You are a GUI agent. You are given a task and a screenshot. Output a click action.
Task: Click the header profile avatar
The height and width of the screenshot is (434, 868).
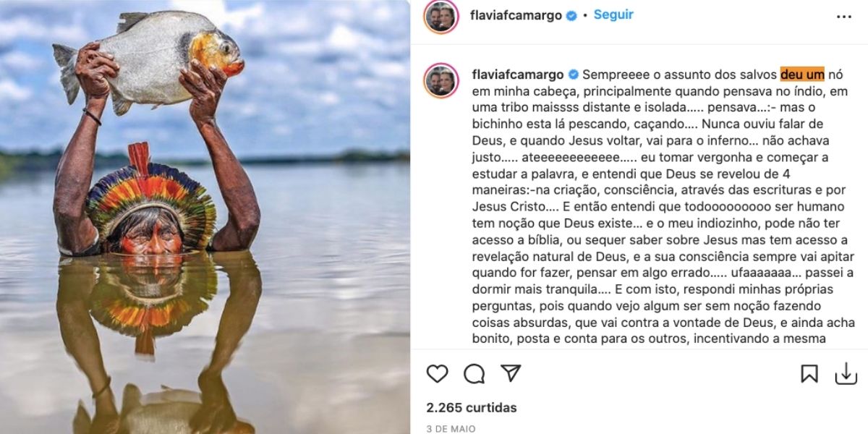pos(441,17)
